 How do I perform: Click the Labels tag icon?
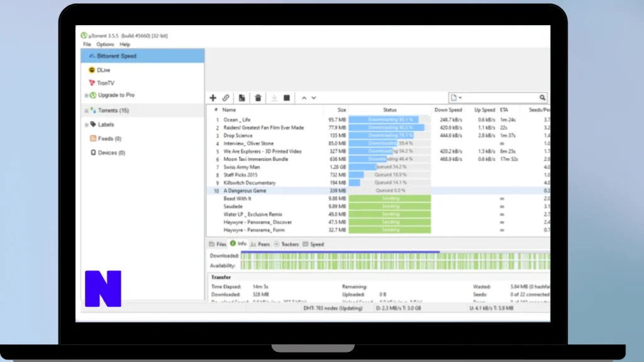pos(93,124)
